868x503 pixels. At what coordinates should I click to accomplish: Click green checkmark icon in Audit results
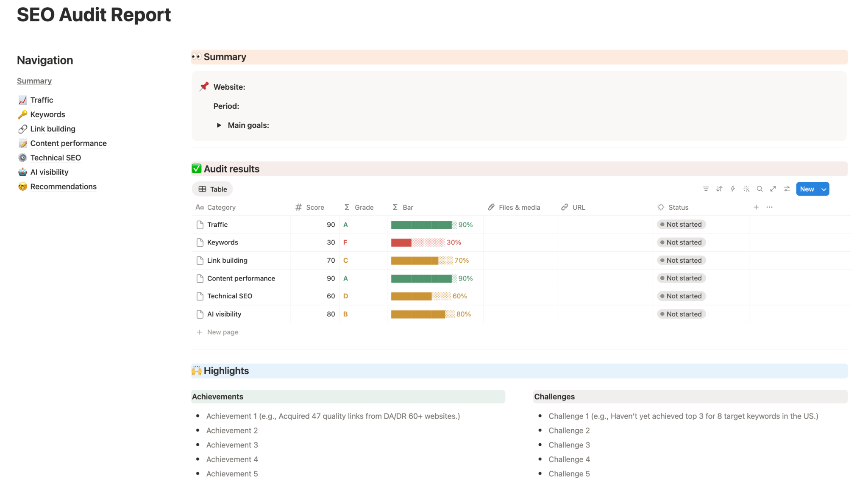(197, 169)
